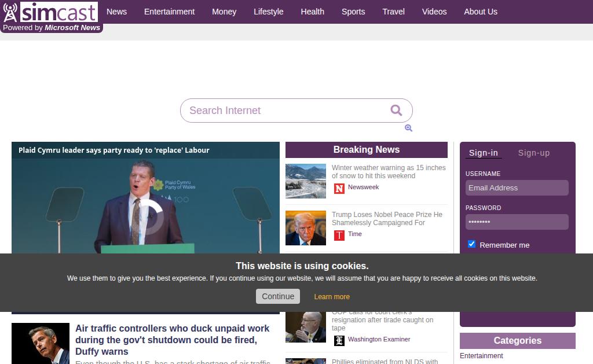Switch to the Sign-up tab
Viewport: 593px width, 364px height.
click(x=533, y=153)
